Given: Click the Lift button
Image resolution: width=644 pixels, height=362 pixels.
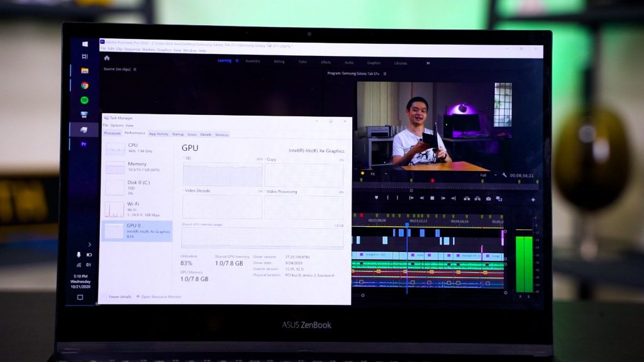Looking at the screenshot, I should click(467, 199).
